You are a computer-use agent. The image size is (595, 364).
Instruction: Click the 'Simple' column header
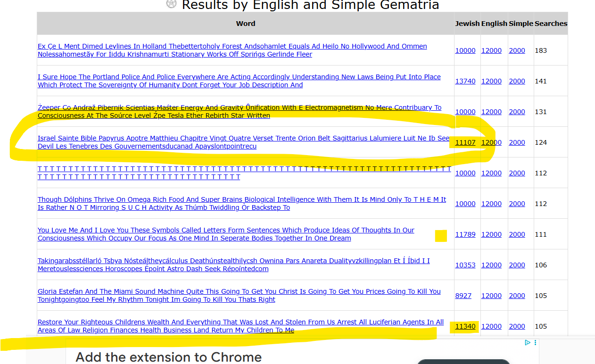point(521,24)
